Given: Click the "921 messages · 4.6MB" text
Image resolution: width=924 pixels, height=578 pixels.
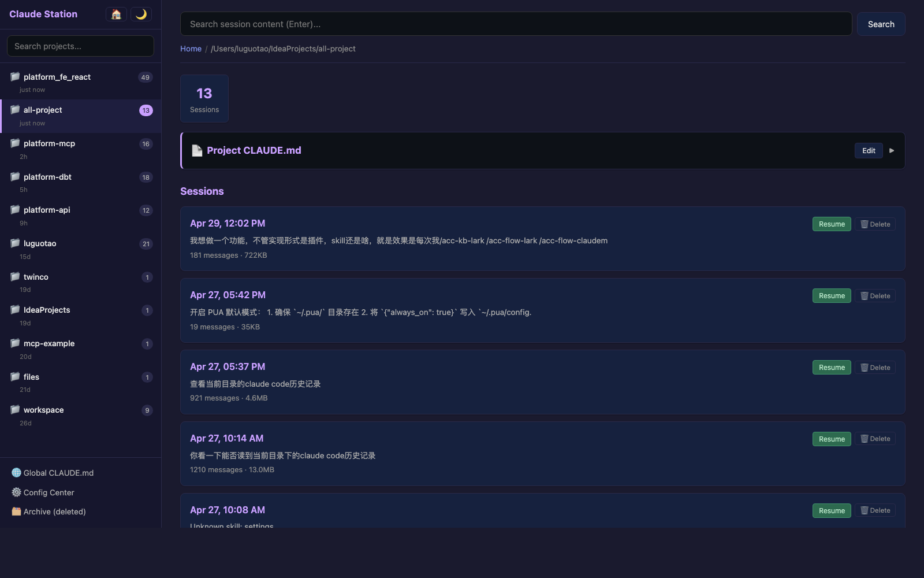Looking at the screenshot, I should 229,398.
